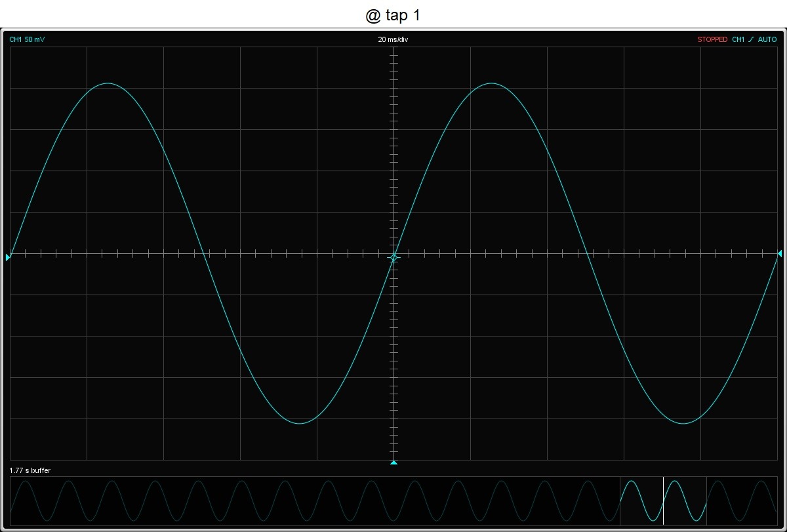Viewport: 787px width, 532px height.
Task: Click the STOPPED run status indicator
Action: coord(712,40)
